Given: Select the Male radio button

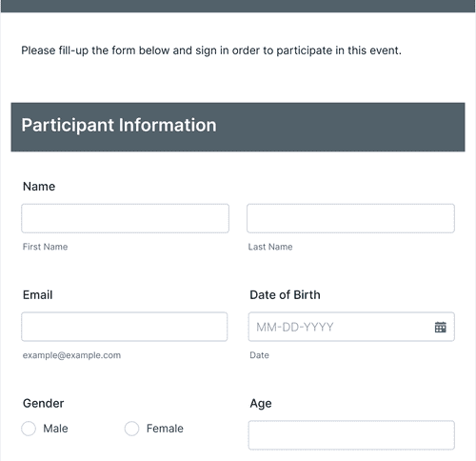Looking at the screenshot, I should pyautogui.click(x=29, y=429).
